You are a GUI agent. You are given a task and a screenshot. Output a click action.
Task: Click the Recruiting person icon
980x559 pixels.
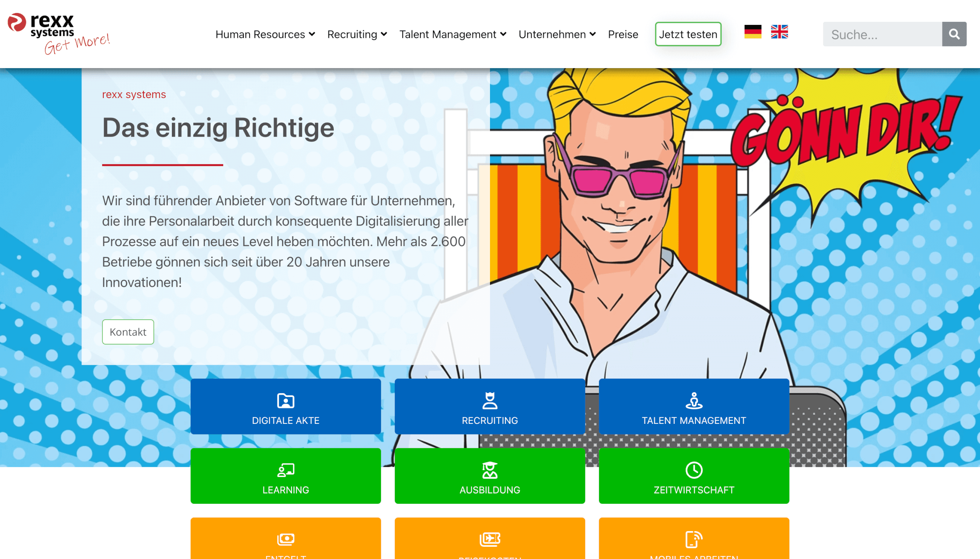[x=490, y=401]
